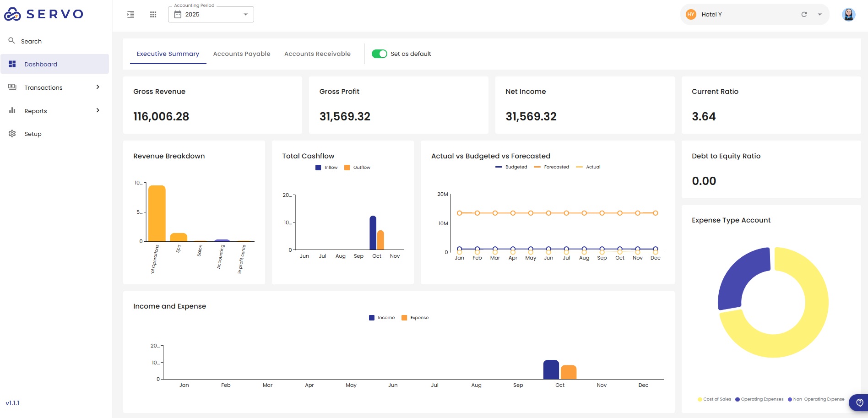Open the apps grid icon

tap(153, 15)
